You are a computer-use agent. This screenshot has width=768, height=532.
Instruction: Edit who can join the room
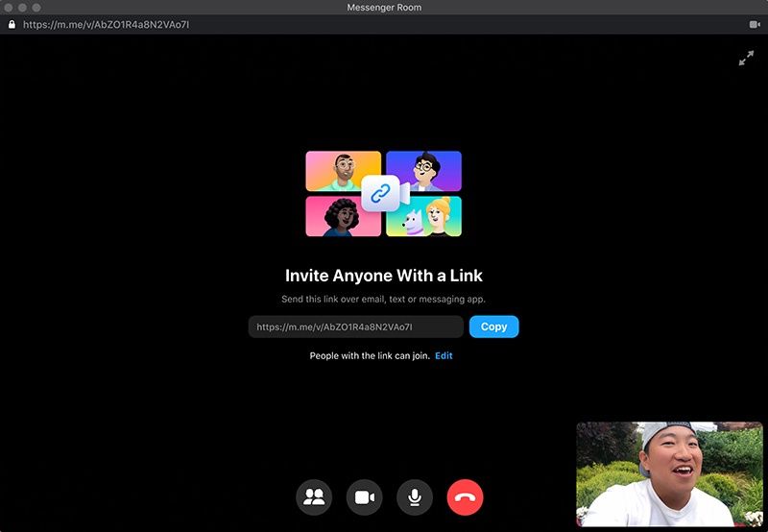tap(444, 355)
